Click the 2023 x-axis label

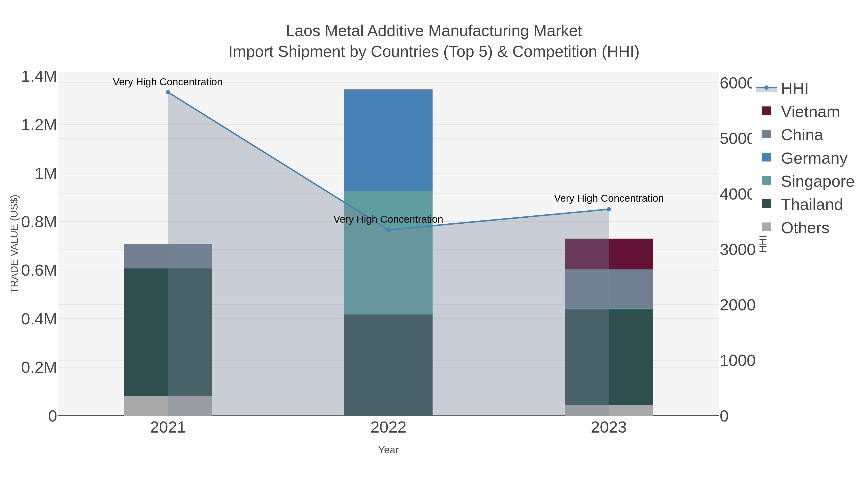pos(609,428)
